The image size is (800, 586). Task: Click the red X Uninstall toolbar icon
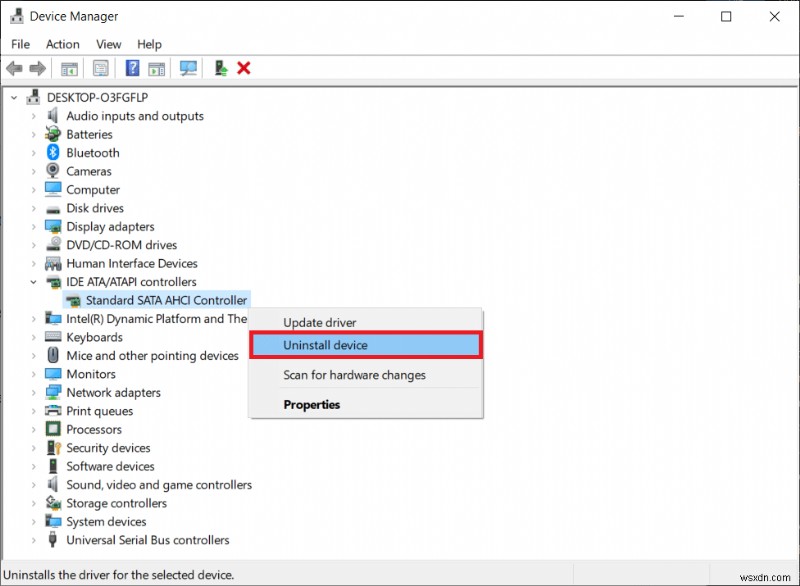245,68
